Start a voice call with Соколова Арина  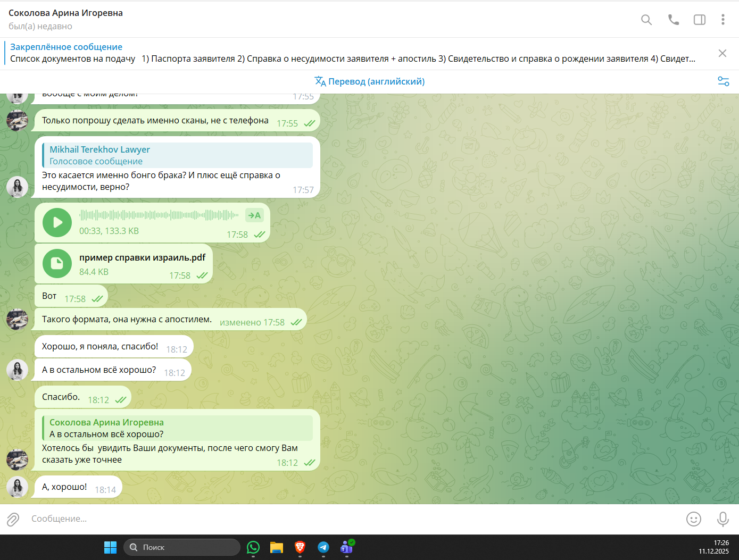[x=674, y=20]
